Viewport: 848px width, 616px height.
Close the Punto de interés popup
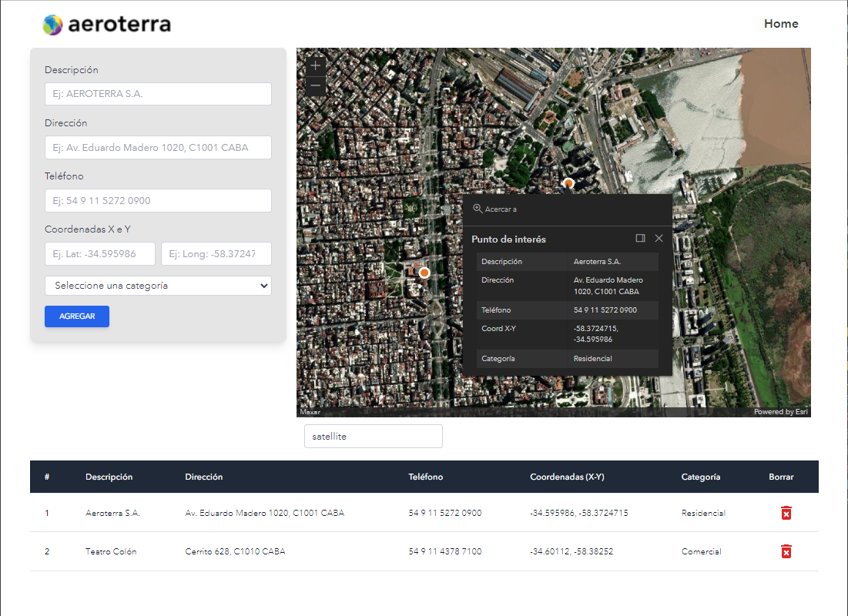(659, 239)
